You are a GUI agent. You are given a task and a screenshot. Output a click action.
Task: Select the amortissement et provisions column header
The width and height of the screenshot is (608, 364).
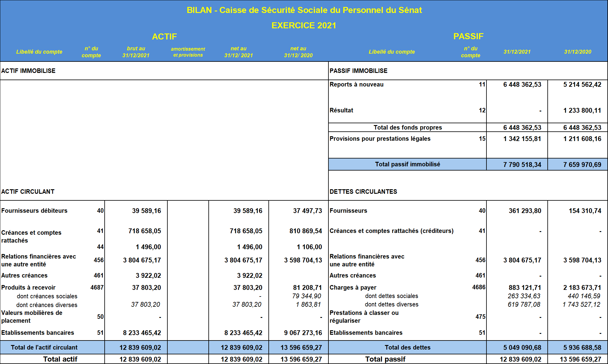coord(188,52)
